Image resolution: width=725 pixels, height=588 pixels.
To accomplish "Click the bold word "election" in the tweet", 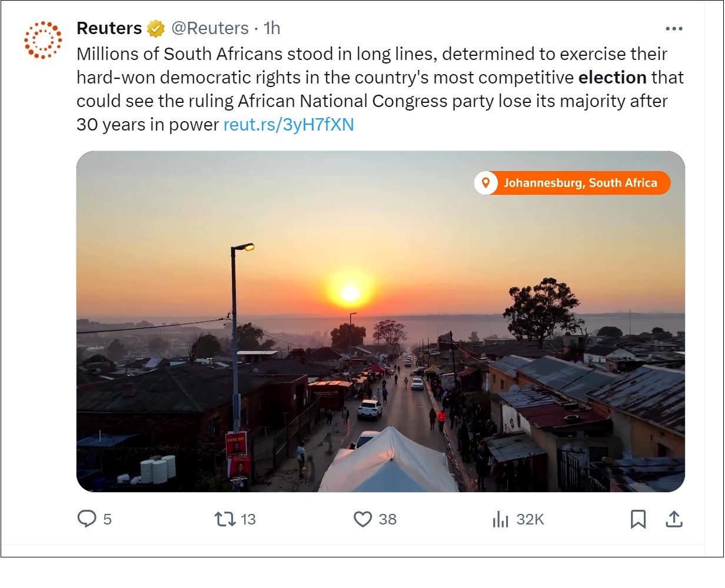I will coord(612,78).
